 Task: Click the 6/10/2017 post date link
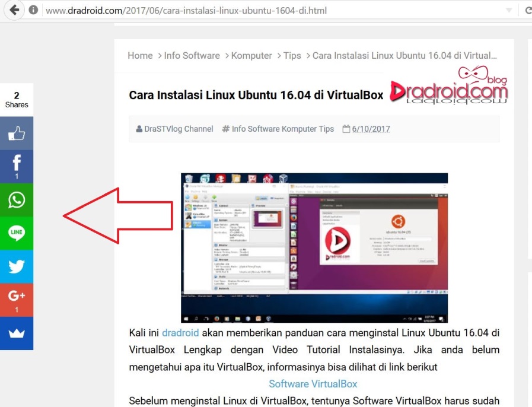point(371,129)
